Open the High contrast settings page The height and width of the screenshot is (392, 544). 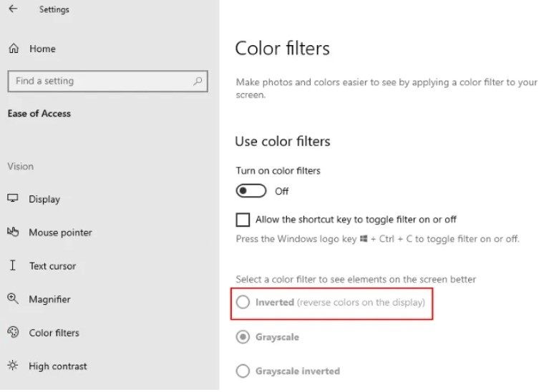point(57,366)
